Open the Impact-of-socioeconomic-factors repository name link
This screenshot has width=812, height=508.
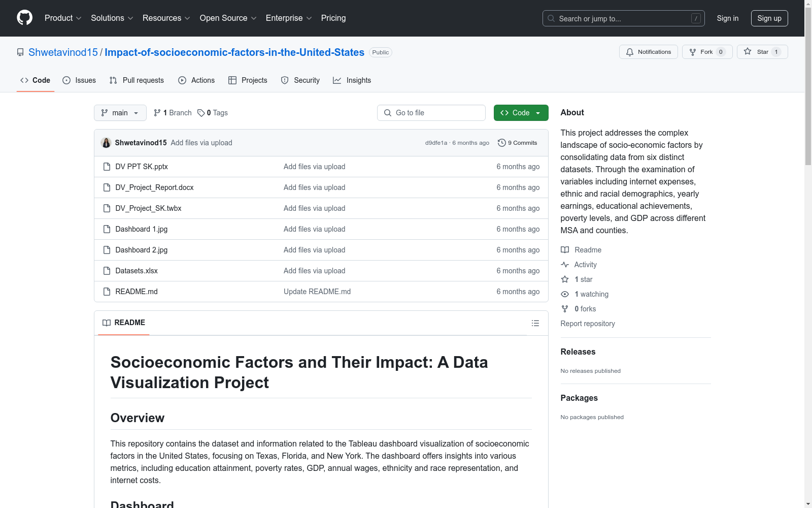pos(234,52)
